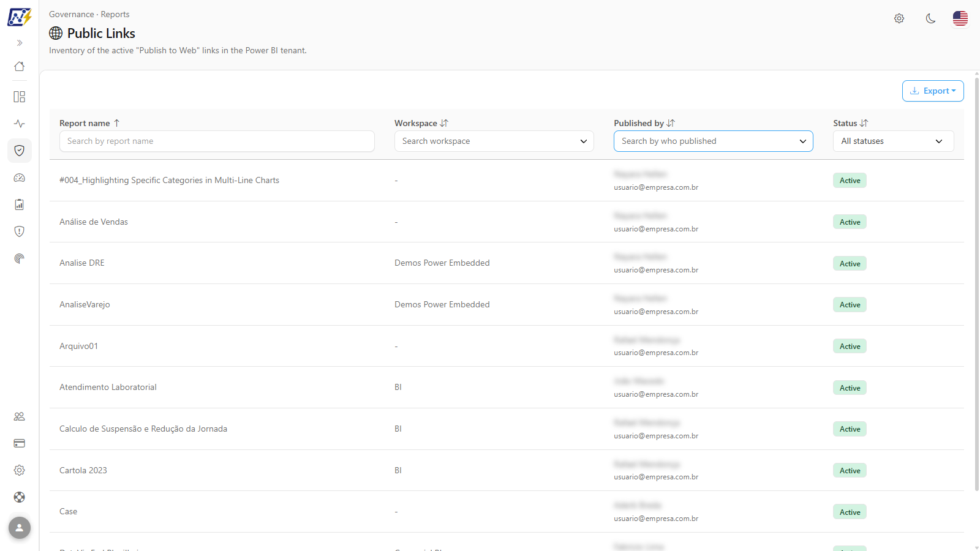The height and width of the screenshot is (551, 980).
Task: Open the sidebar settings gear icon
Action: pos(20,470)
